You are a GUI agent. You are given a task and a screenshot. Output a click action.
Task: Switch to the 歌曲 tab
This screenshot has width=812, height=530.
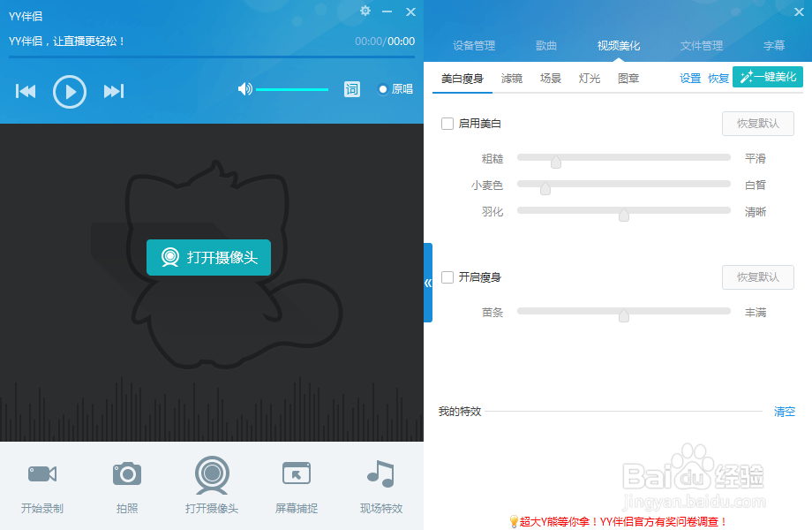[545, 46]
